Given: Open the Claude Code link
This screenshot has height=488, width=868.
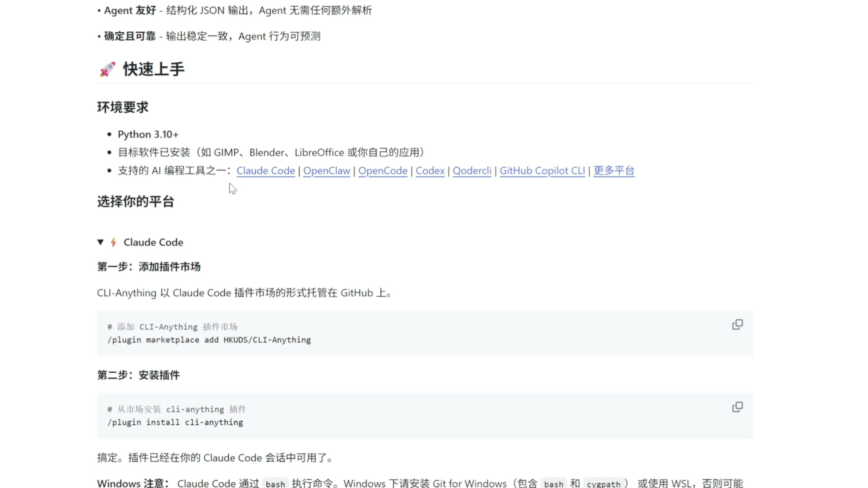Looking at the screenshot, I should click(x=266, y=171).
